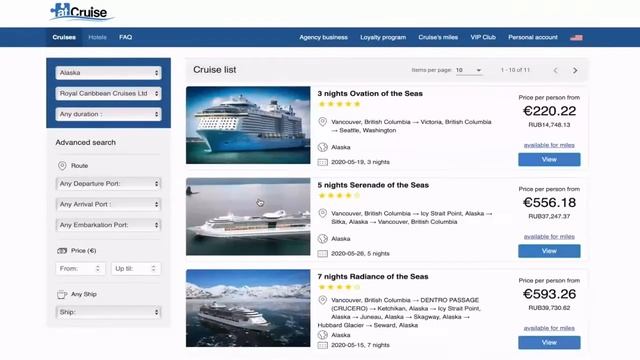Open 5 nights Serenade of the Seas title
Image resolution: width=640 pixels, height=360 pixels.
click(373, 185)
